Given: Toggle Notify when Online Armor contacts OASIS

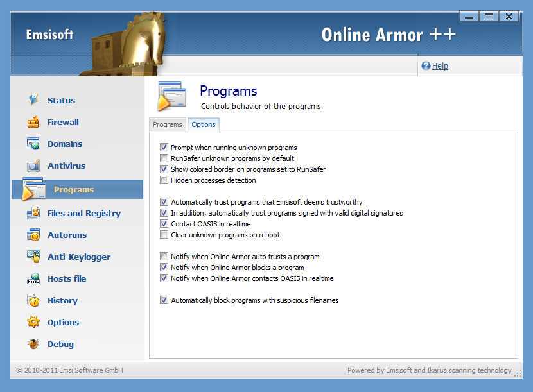Looking at the screenshot, I should [x=164, y=278].
